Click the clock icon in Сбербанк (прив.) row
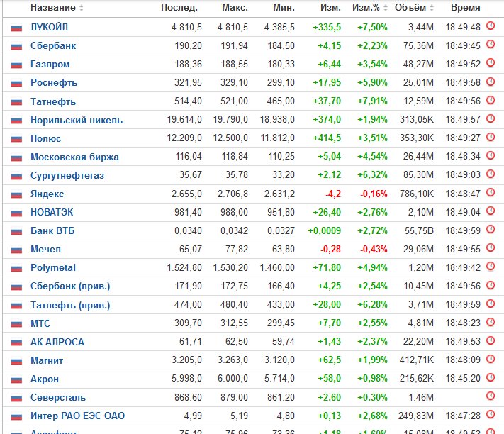504x434 pixels. pyautogui.click(x=491, y=284)
